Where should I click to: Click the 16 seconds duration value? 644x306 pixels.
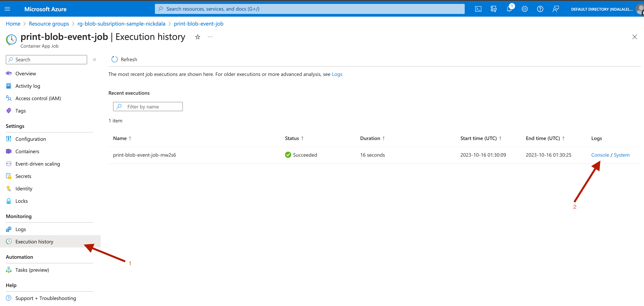click(372, 155)
